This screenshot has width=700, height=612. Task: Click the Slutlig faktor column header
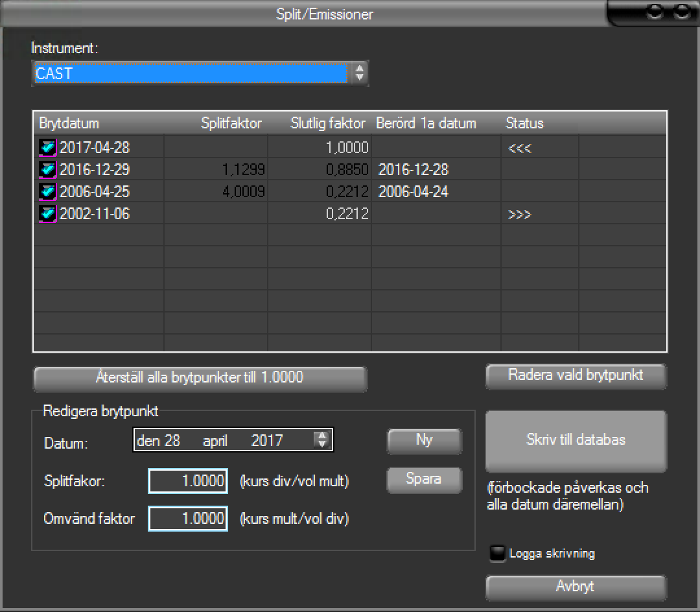(x=327, y=123)
